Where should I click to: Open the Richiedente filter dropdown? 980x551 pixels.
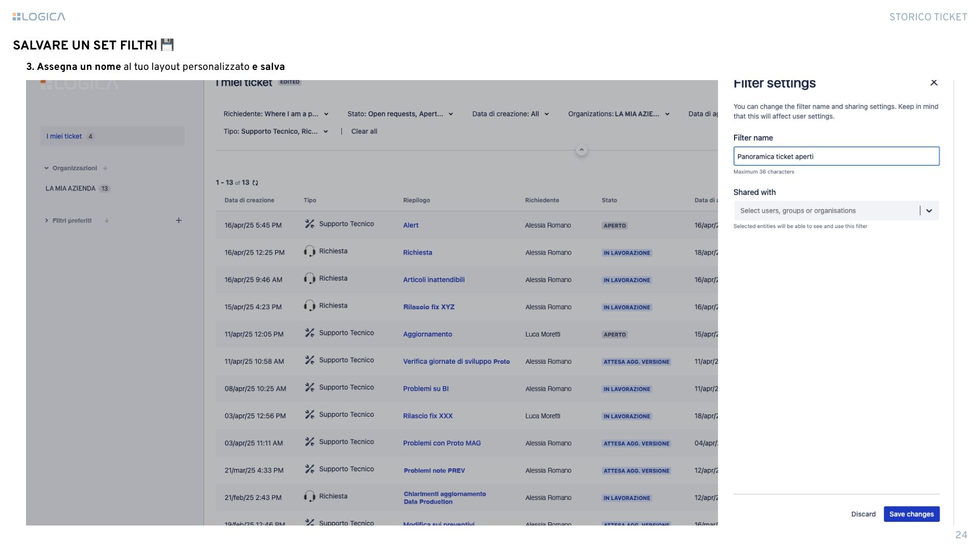point(276,114)
